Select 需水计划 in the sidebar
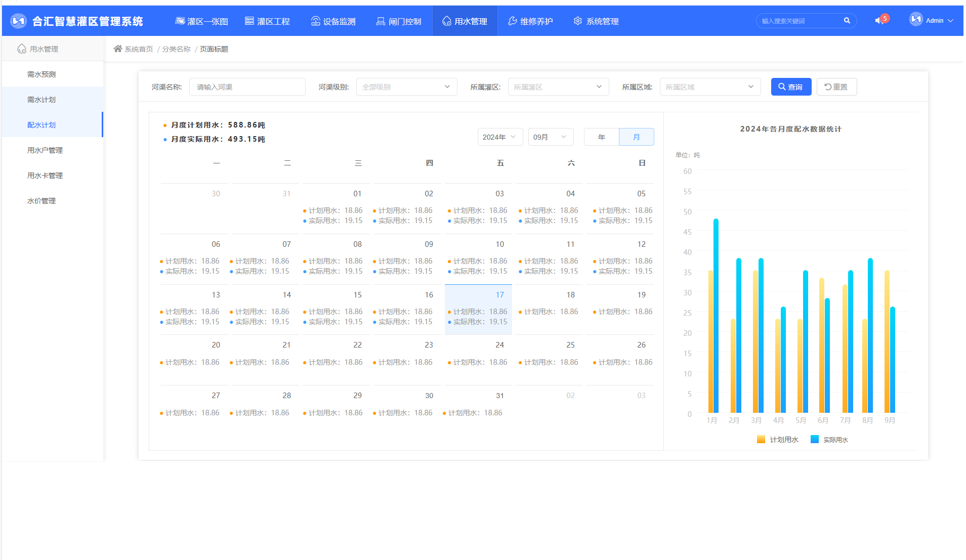 [x=41, y=100]
